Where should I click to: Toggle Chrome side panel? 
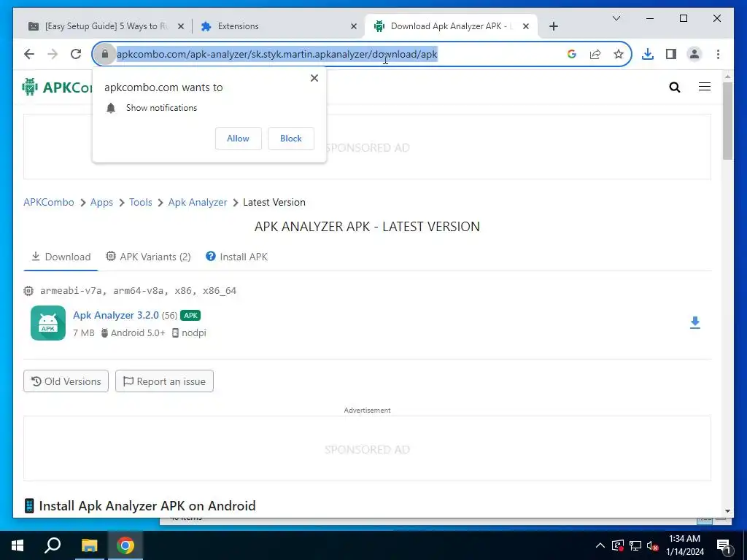(671, 54)
